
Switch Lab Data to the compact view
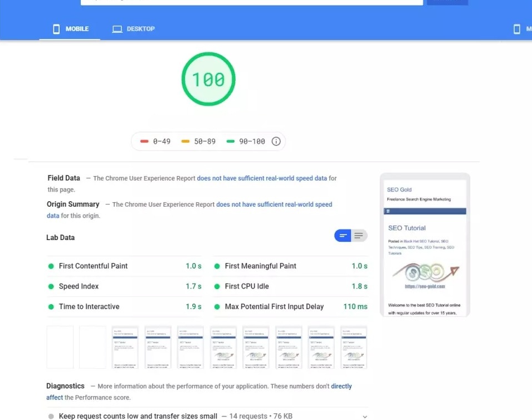[x=343, y=236]
